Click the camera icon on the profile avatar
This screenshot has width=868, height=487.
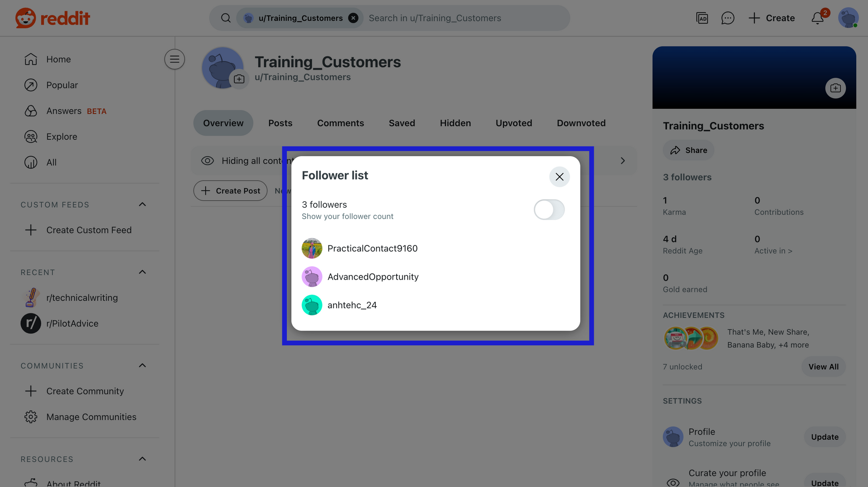239,78
